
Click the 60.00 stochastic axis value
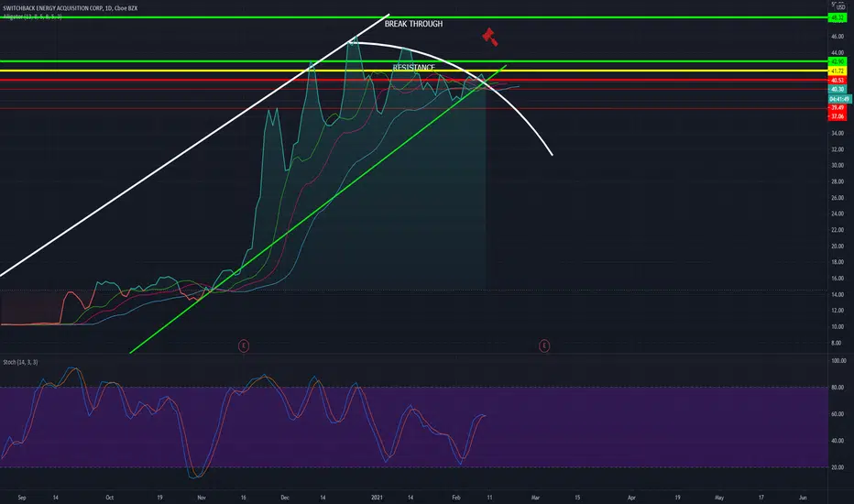coord(838,414)
